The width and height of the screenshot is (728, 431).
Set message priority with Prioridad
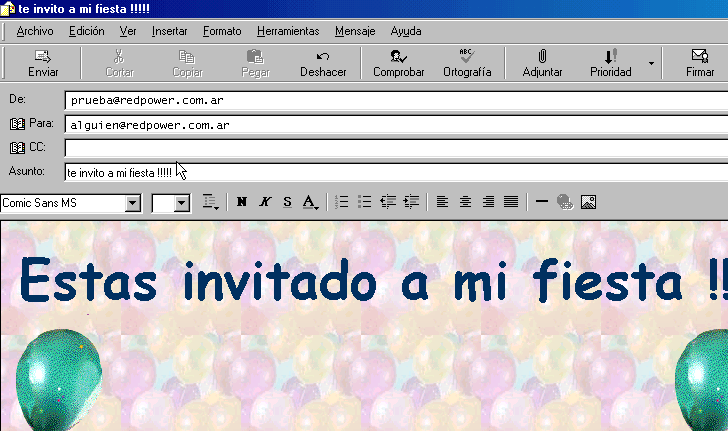[x=611, y=63]
